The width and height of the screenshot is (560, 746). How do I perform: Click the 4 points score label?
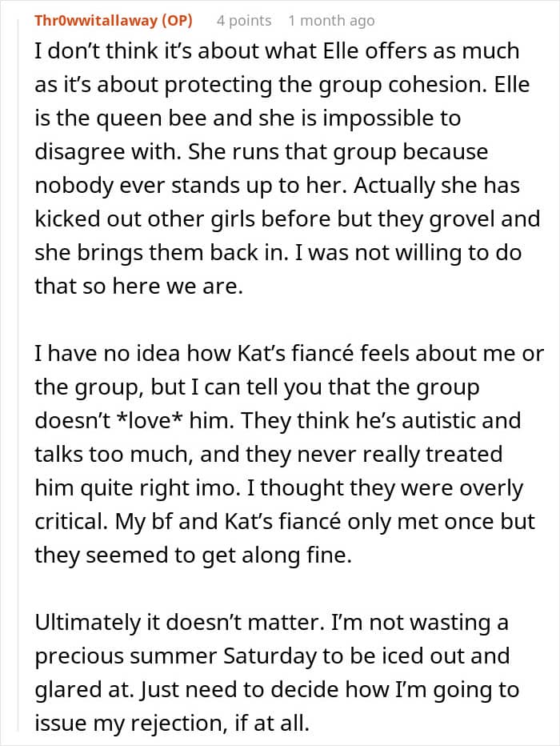point(244,21)
